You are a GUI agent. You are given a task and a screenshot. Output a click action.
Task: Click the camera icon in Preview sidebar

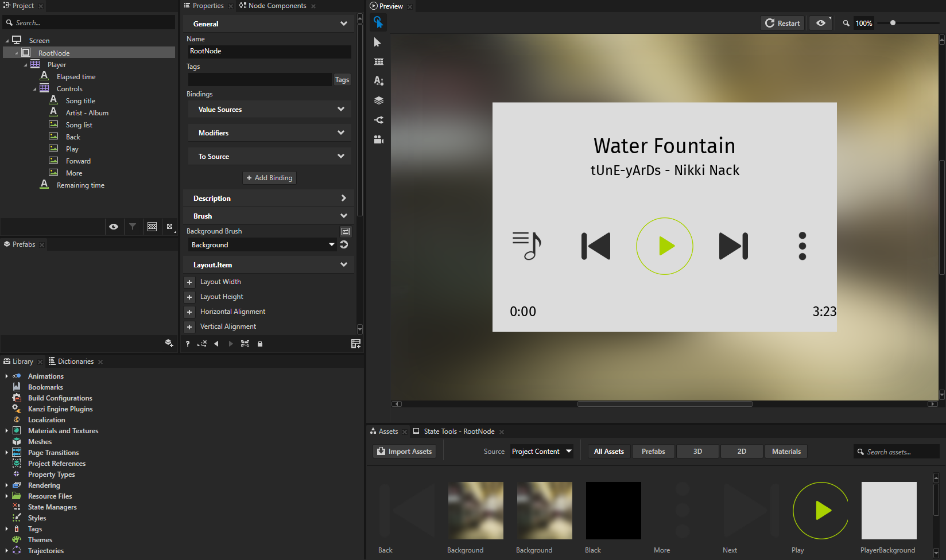point(378,139)
